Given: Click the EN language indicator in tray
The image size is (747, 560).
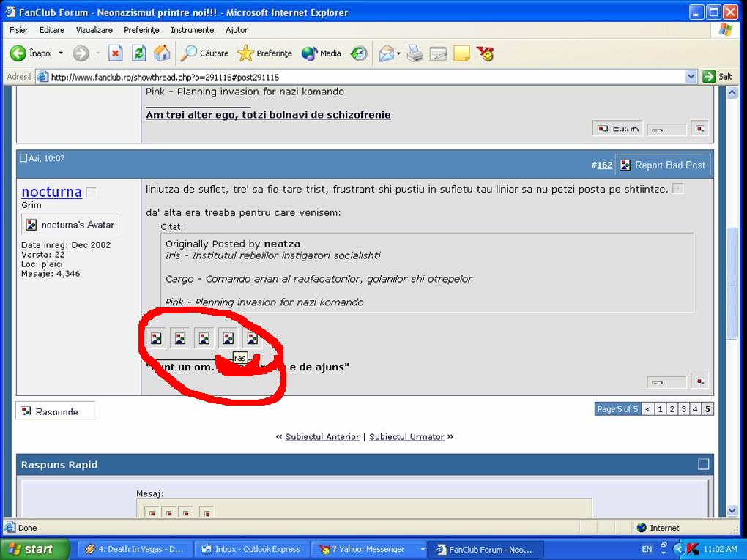Looking at the screenshot, I should tap(647, 549).
